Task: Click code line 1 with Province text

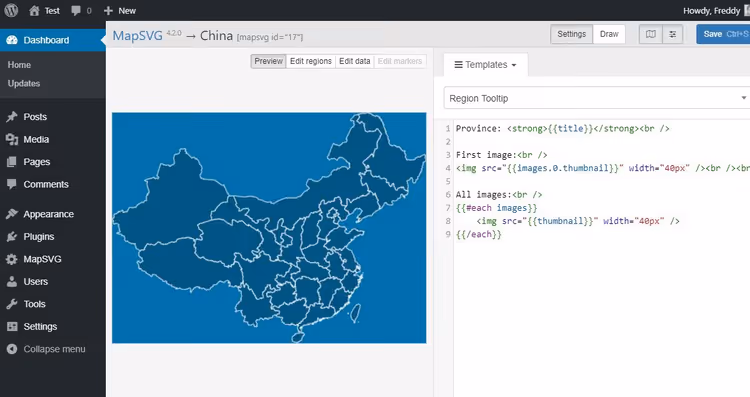Action: [x=562, y=128]
